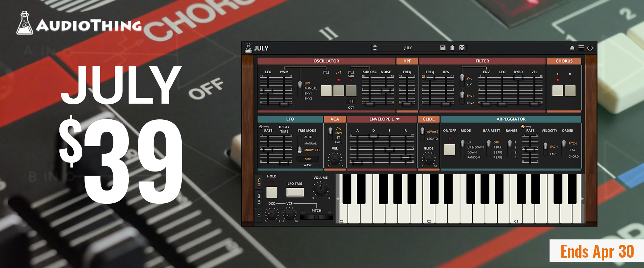
Task: Switch to the EXTRA tab
Action: pos(259,199)
